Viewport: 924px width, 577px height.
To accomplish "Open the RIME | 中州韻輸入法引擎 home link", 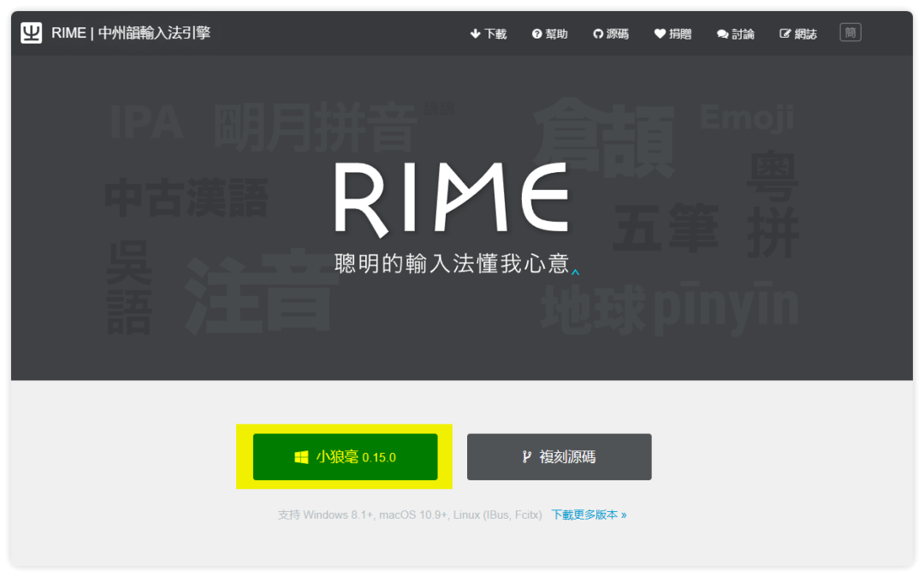I will coord(130,33).
